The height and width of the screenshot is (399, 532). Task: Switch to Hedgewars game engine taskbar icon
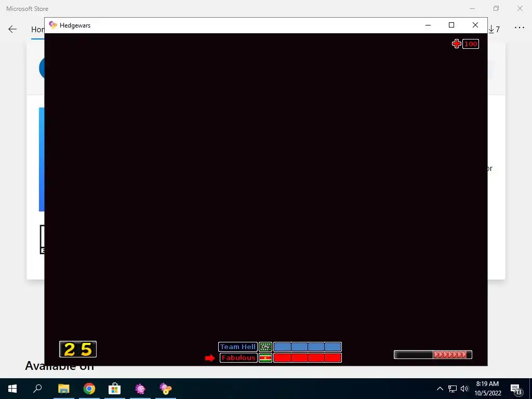[166, 389]
